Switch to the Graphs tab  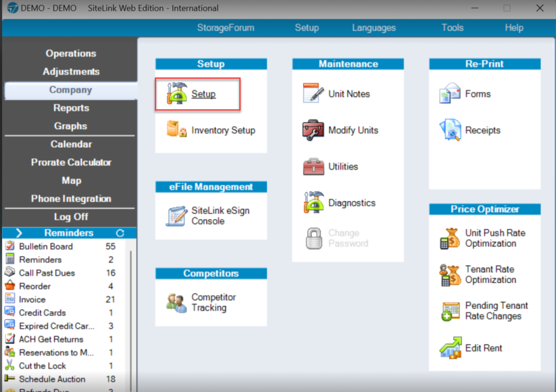pos(70,126)
